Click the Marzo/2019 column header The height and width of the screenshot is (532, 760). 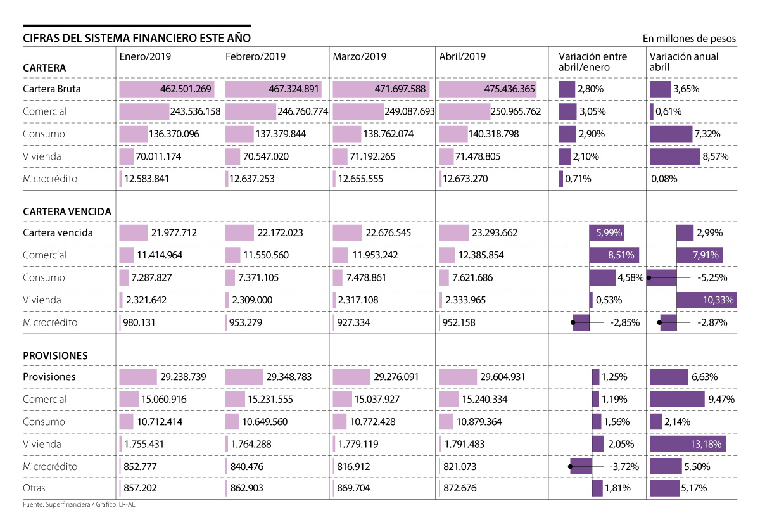(x=359, y=56)
